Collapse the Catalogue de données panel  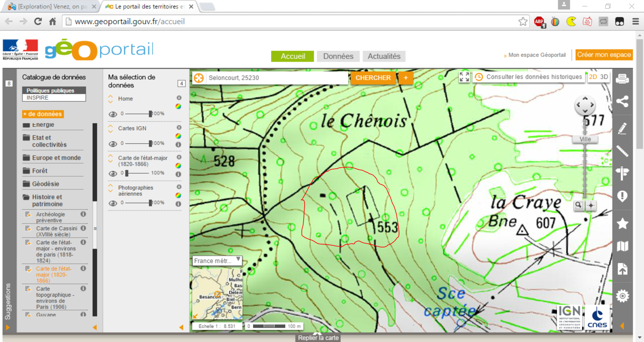coord(95,327)
